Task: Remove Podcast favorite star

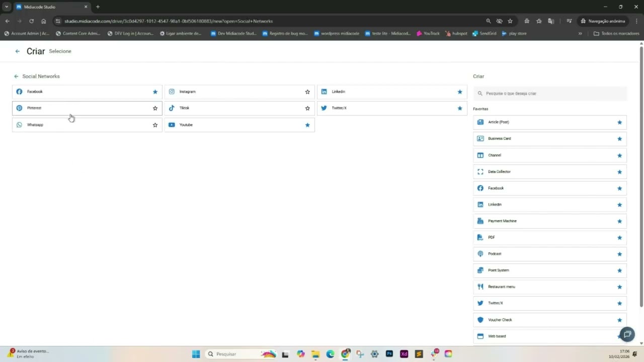Action: point(619,254)
